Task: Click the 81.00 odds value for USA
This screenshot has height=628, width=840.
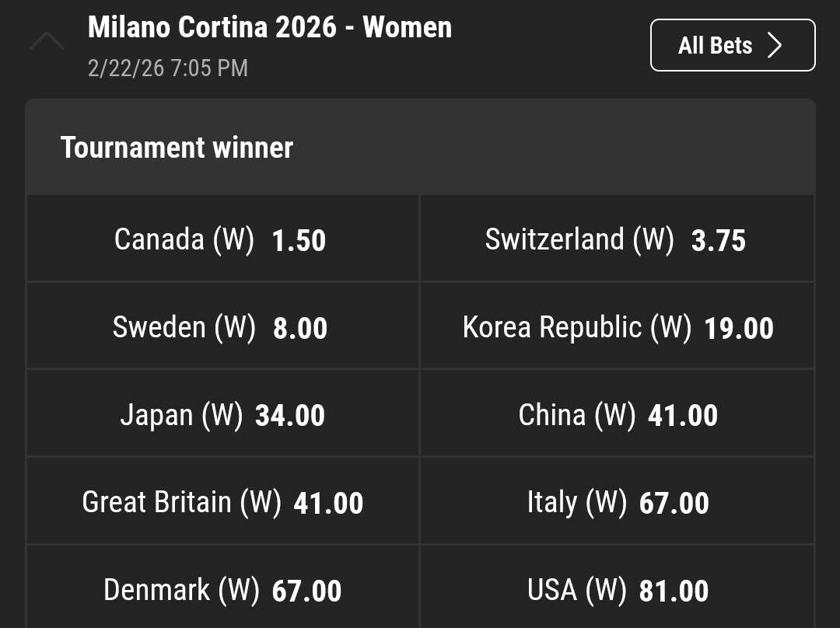Action: [x=674, y=591]
